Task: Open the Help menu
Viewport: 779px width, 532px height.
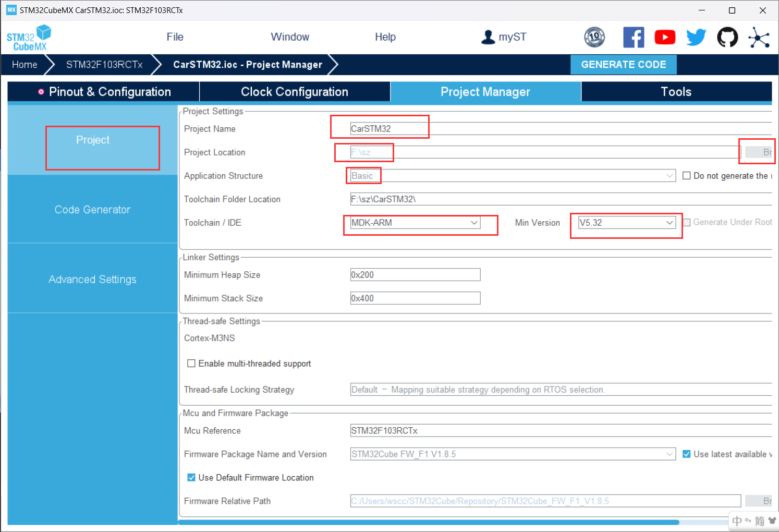Action: tap(385, 37)
